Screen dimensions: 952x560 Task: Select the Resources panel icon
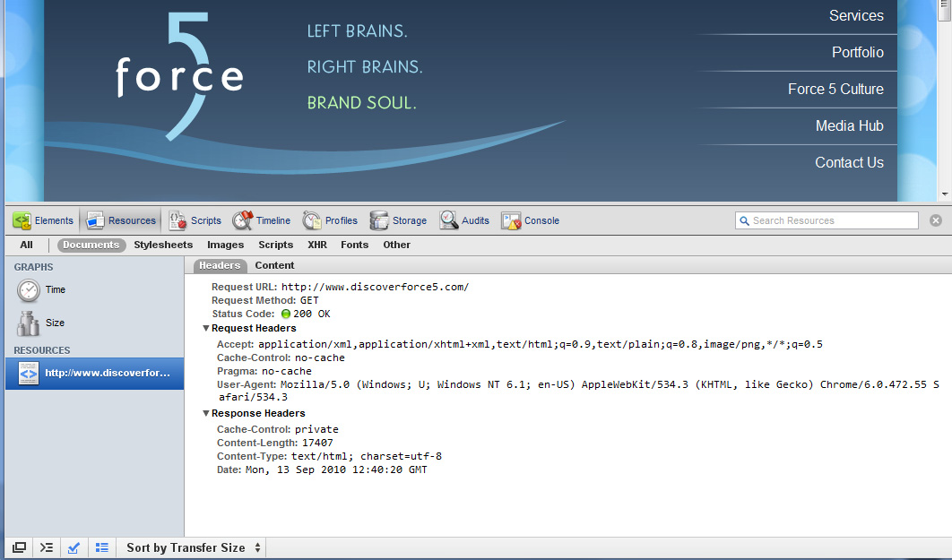click(x=95, y=220)
